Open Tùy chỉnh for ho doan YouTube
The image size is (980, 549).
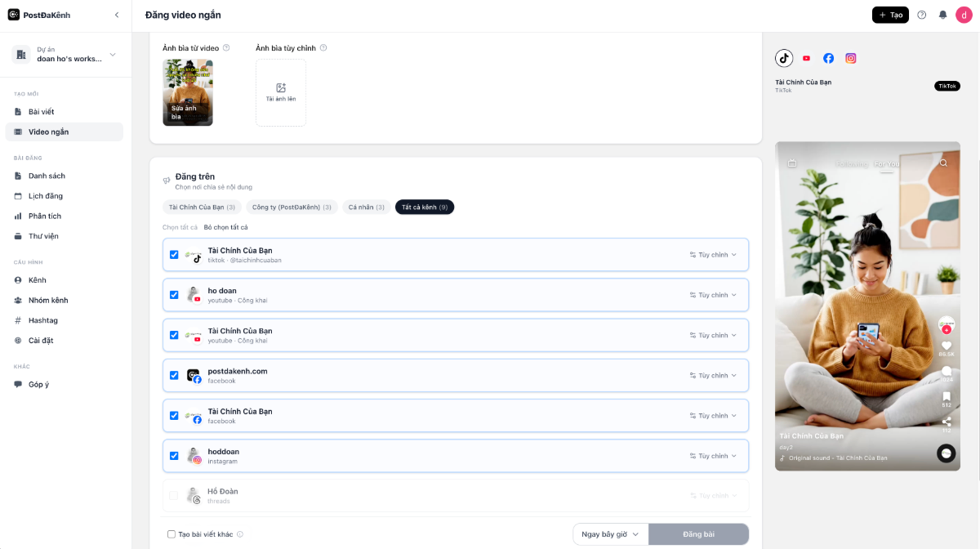(x=713, y=295)
